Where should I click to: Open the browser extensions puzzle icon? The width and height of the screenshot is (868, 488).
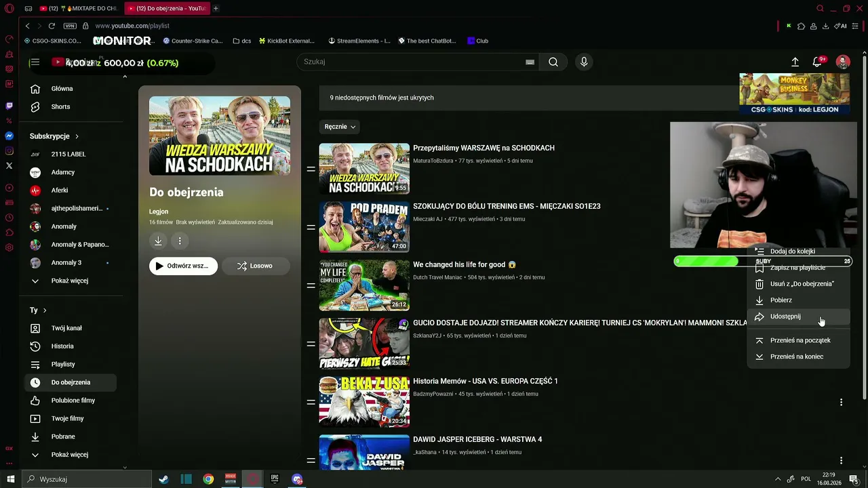click(802, 26)
